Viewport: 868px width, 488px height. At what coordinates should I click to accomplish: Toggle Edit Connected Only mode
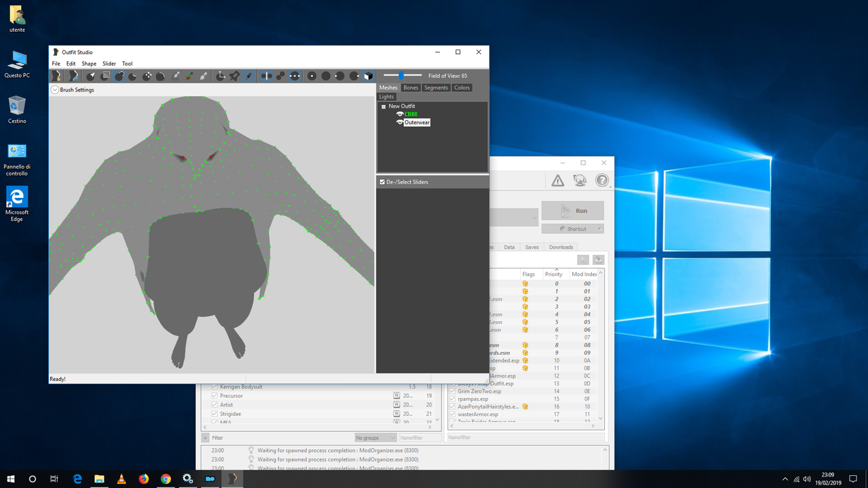click(281, 76)
